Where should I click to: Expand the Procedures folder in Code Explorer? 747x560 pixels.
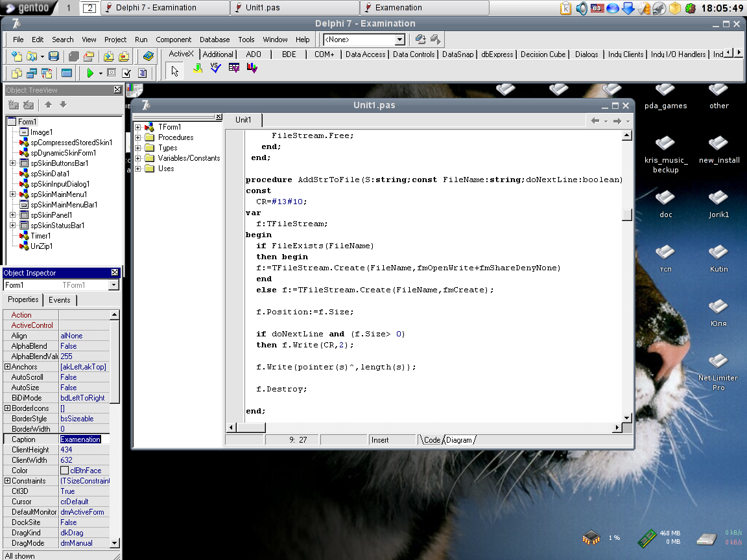[x=138, y=137]
